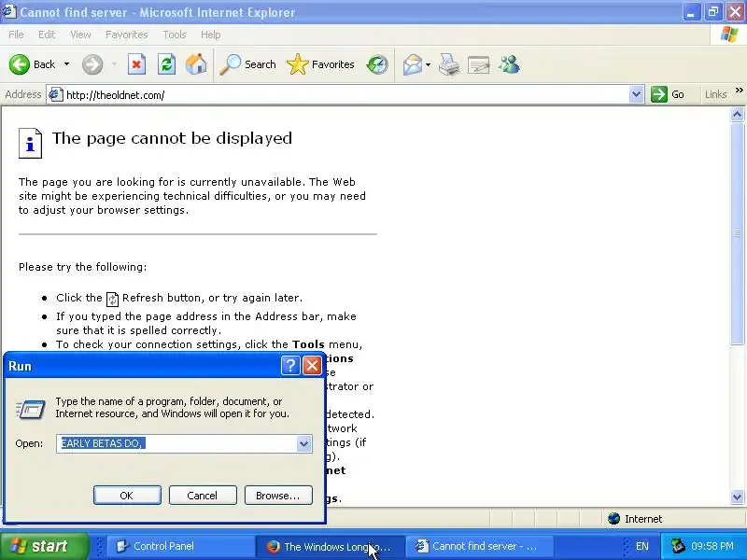This screenshot has height=560, width=747.
Task: Open the Start menu
Action: 44,546
